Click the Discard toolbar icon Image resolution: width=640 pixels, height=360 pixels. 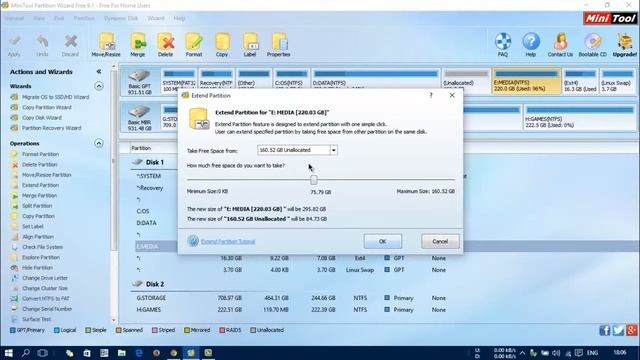pyautogui.click(x=70, y=45)
